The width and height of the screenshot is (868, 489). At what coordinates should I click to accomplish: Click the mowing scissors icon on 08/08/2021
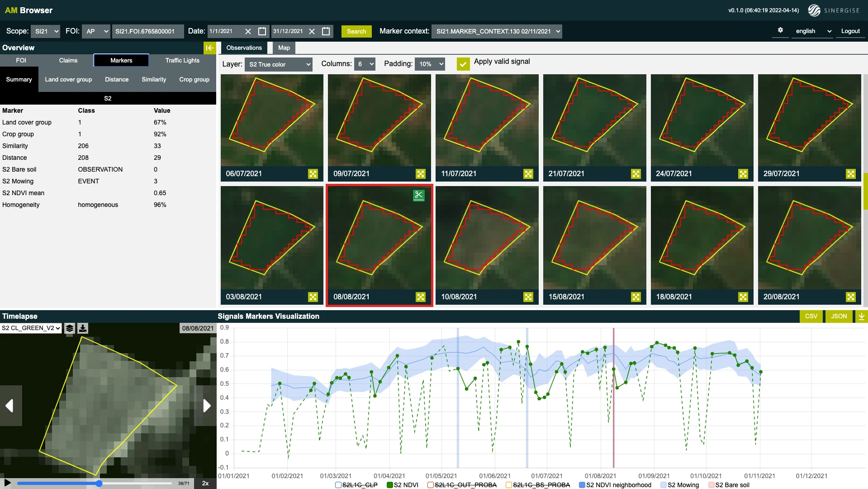(x=418, y=195)
